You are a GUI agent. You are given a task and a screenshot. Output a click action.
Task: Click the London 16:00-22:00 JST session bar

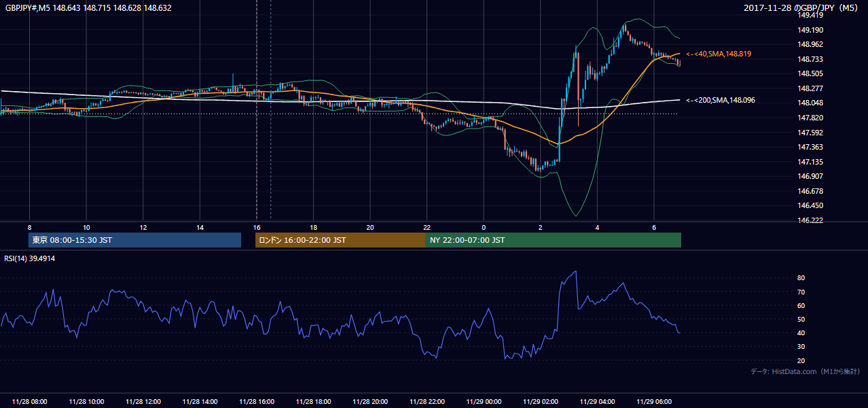[x=340, y=240]
